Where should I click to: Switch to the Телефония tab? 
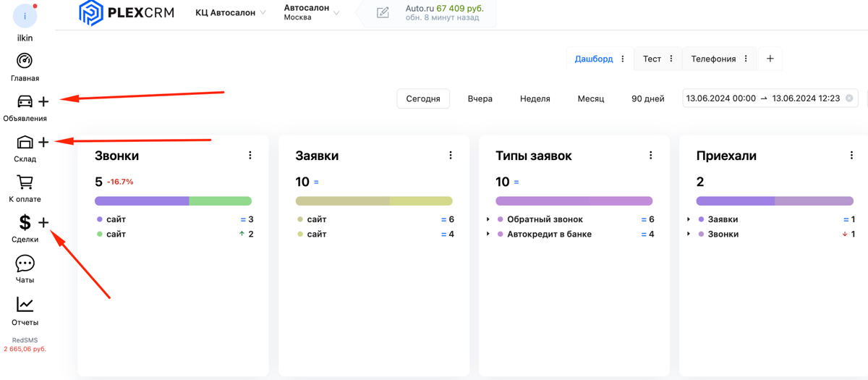(x=713, y=59)
